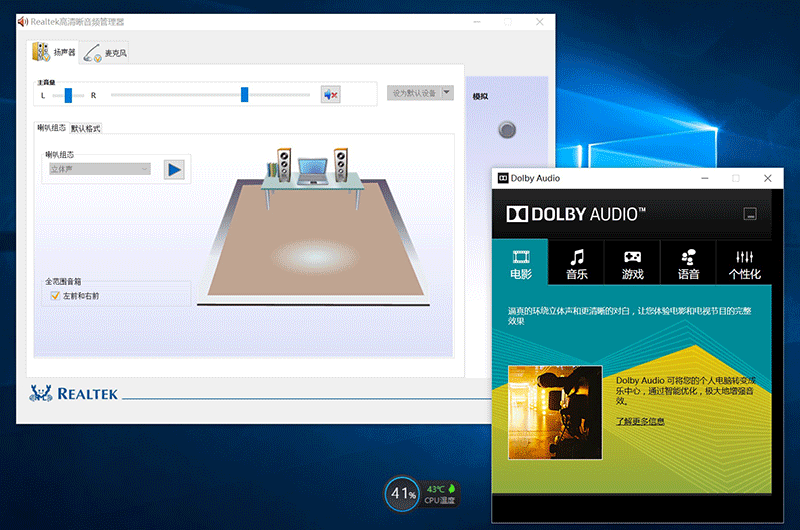Minimize the Realtek audio manager window
800x530 pixels.
point(477,22)
